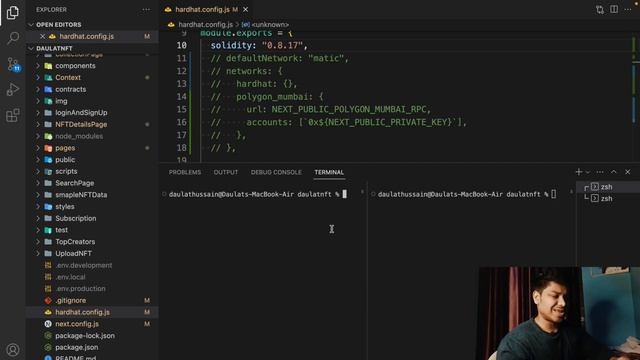Viewport: 640px width, 360px height.
Task: Select the first zsh terminal entry
Action: pyautogui.click(x=607, y=187)
